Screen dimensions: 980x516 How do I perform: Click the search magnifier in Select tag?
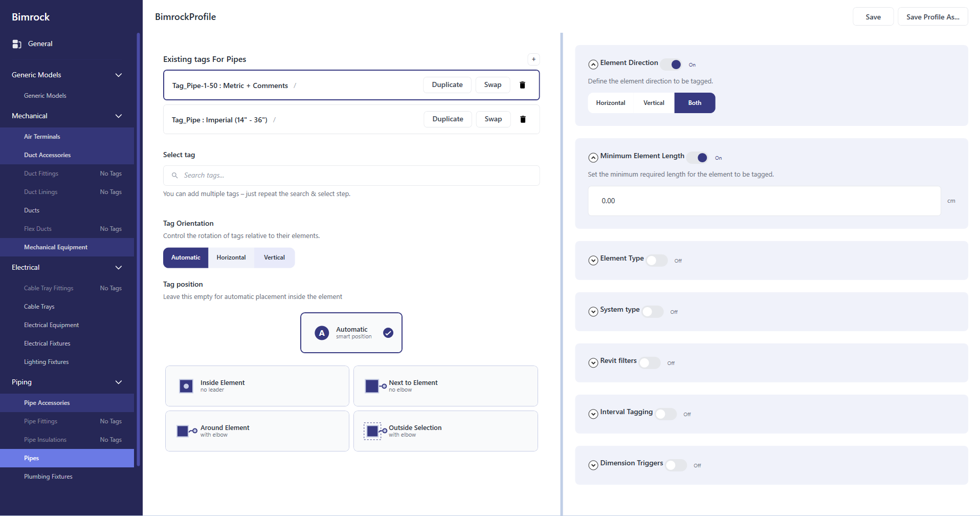pyautogui.click(x=174, y=175)
